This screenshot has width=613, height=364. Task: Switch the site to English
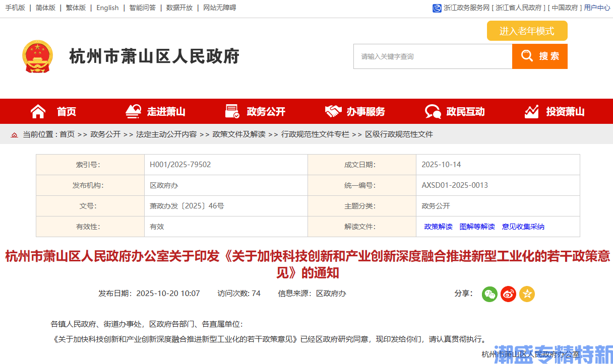107,8
